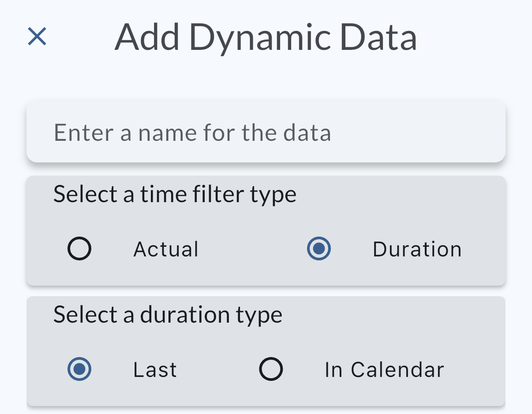Click the blue X icon at top
The height and width of the screenshot is (414, 532).
click(37, 37)
